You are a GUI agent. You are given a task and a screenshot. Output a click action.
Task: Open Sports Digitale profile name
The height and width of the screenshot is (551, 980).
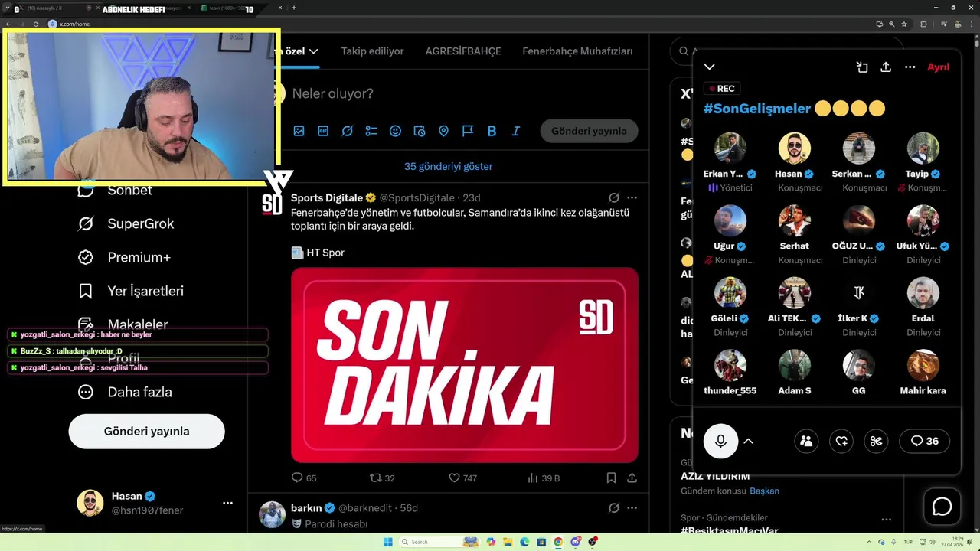point(327,197)
